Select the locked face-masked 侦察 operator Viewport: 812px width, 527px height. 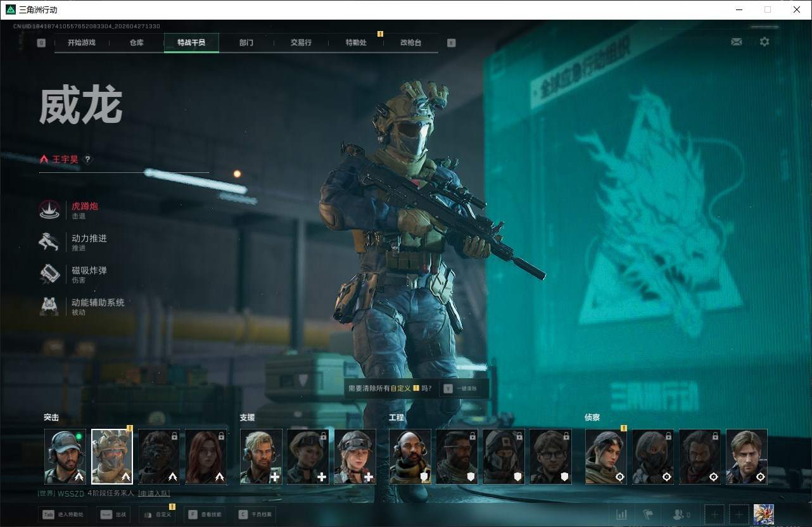tap(653, 457)
